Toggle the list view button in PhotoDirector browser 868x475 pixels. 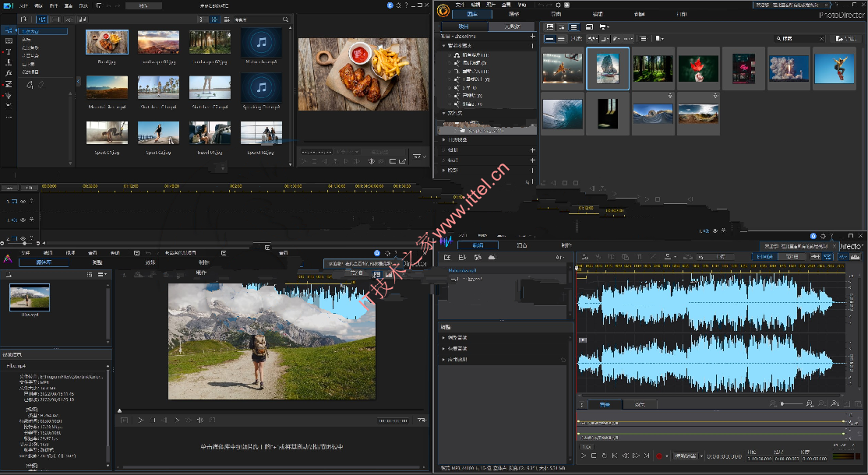574,26
